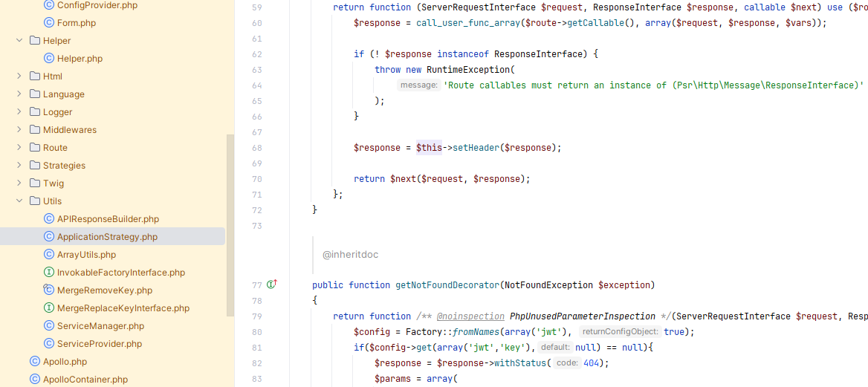Open APIResponseBuilder.php file

tap(108, 219)
